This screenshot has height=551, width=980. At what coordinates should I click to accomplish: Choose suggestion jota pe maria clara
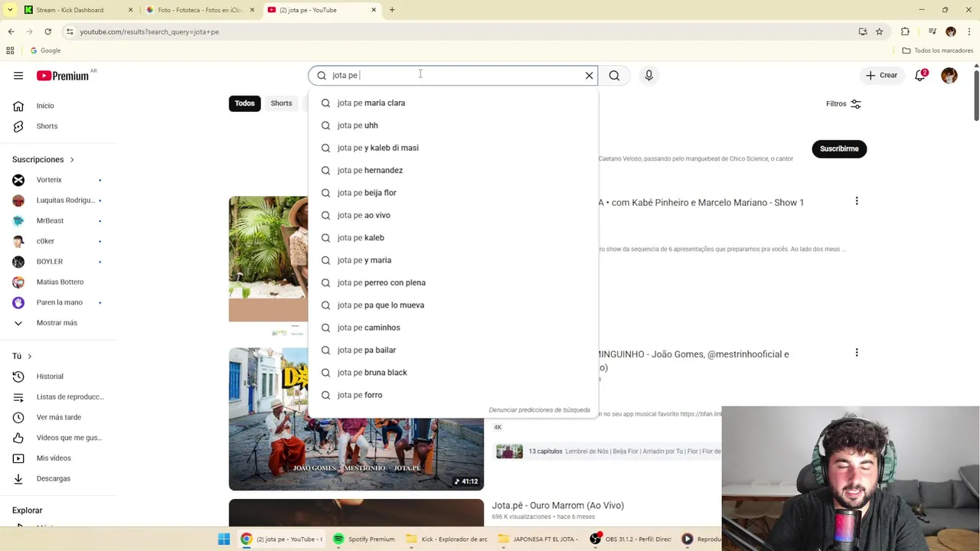[x=453, y=103]
